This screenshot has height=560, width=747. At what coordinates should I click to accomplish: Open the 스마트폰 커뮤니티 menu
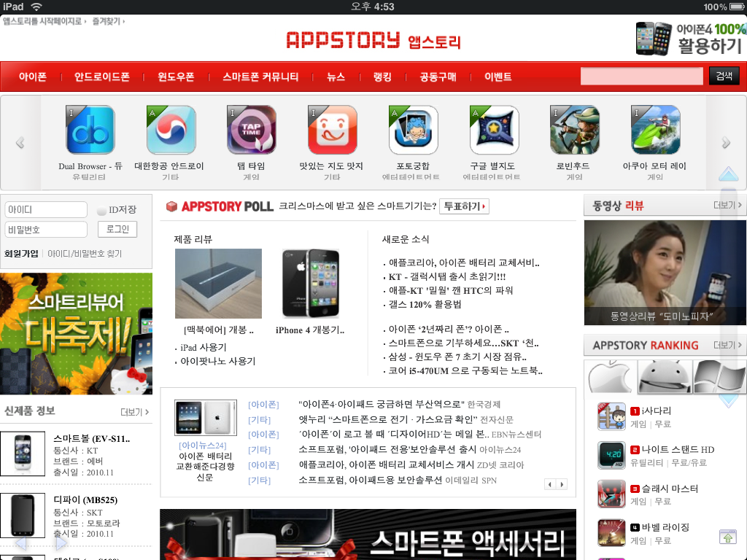260,77
